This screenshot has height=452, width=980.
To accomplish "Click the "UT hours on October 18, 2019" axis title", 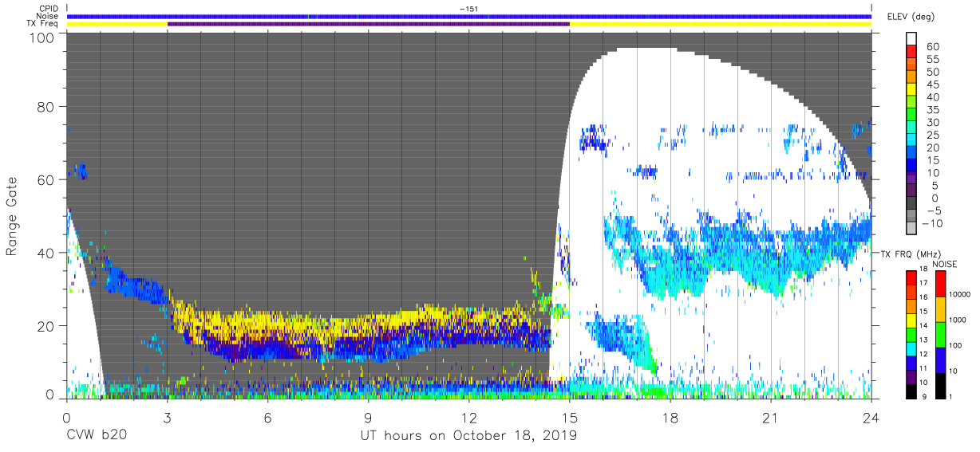I will [469, 436].
